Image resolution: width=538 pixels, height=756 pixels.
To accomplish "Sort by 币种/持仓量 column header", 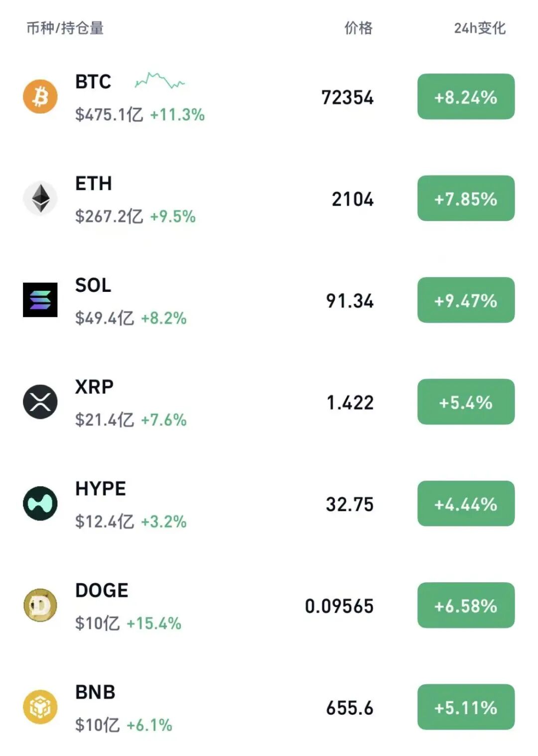I will 65,28.
